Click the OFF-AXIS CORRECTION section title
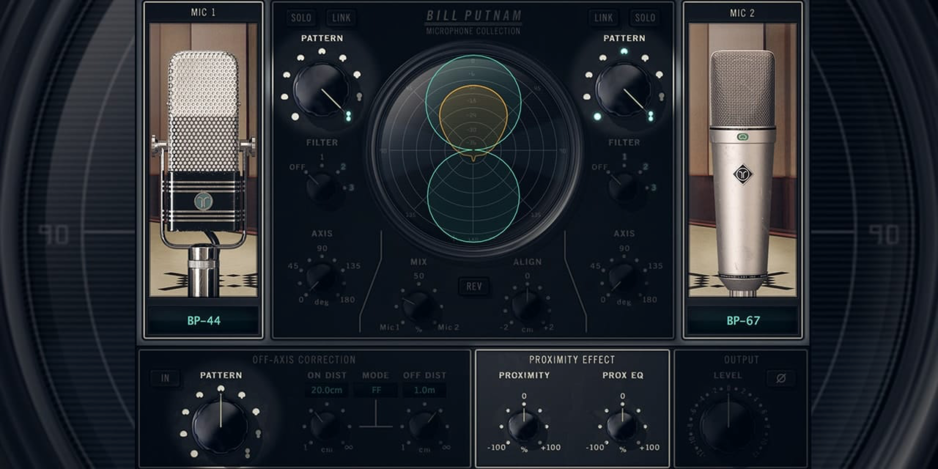 pyautogui.click(x=304, y=360)
